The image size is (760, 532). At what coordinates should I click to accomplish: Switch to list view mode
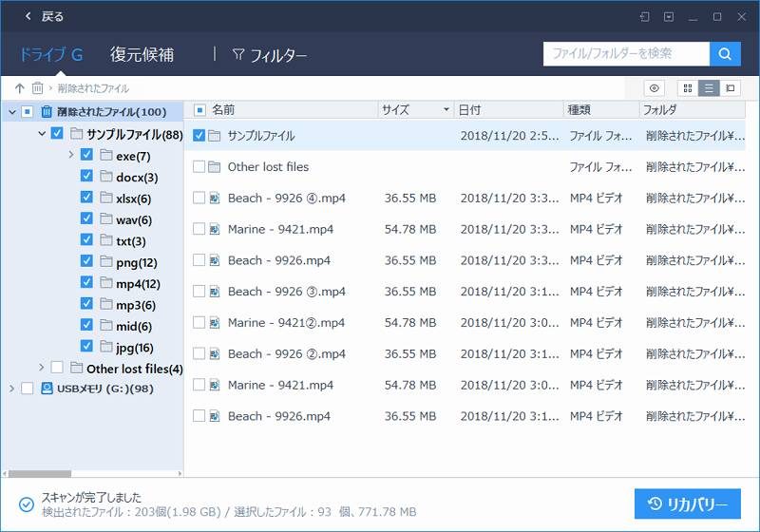(709, 88)
